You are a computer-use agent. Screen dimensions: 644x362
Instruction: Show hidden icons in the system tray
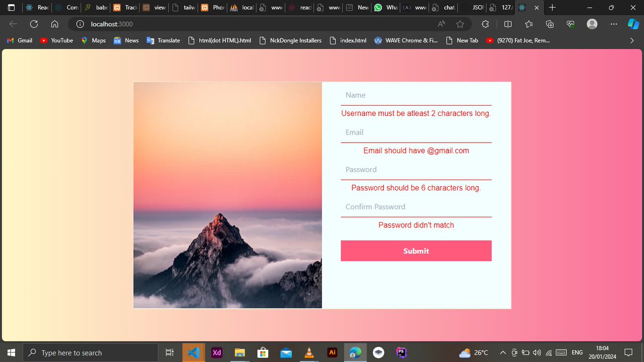[503, 352]
